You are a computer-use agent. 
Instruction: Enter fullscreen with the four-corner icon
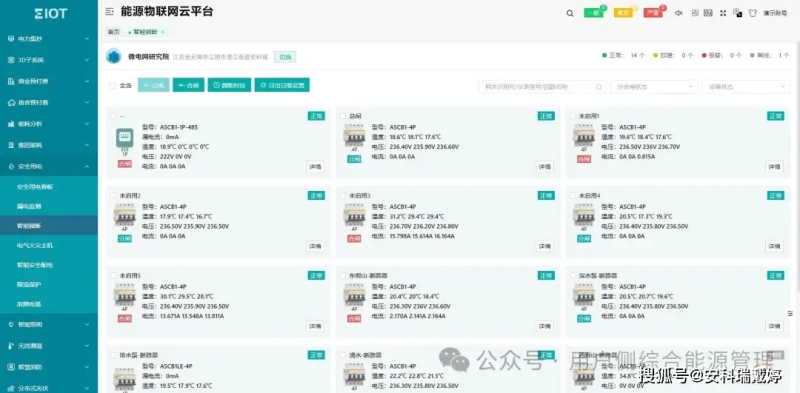(x=723, y=13)
